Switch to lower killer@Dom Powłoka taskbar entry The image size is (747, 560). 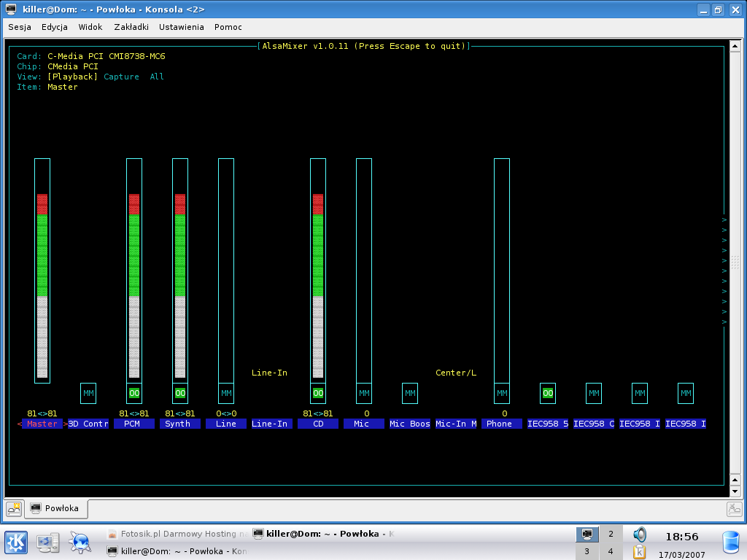(x=177, y=551)
